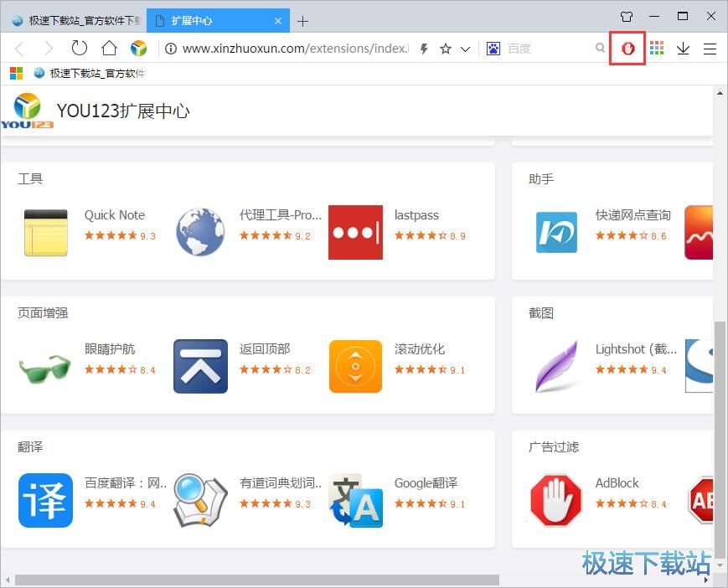Viewport: 728px width, 588px height.
Task: Click the address bar URL field
Action: [295, 49]
